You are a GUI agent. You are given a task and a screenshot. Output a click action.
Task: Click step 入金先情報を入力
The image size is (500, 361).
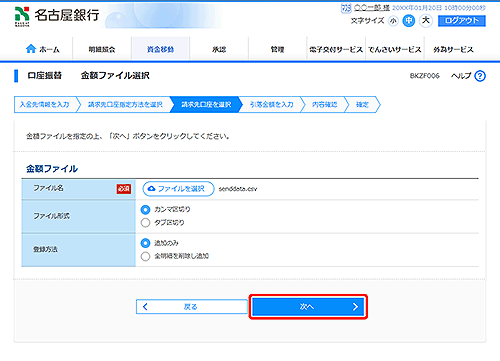point(44,105)
